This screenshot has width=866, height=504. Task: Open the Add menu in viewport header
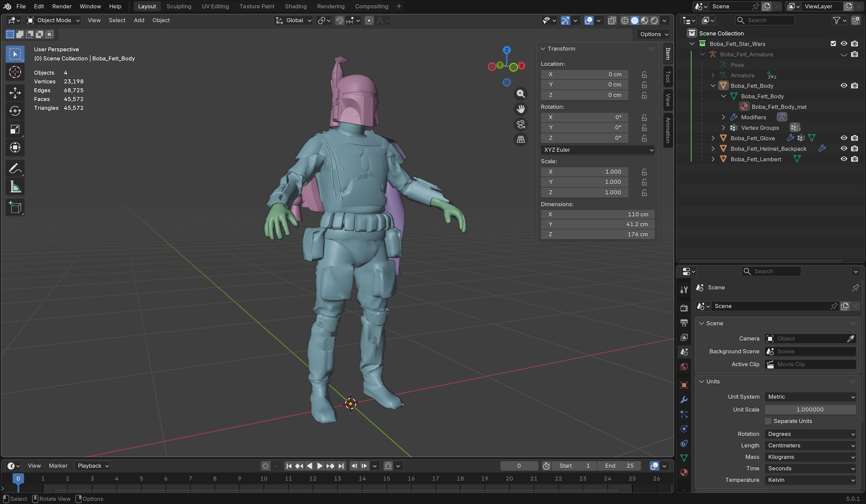tap(139, 20)
